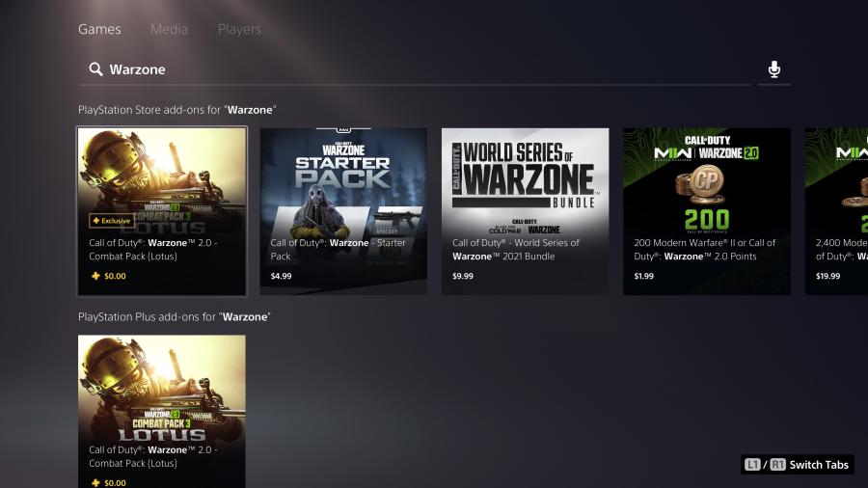Click PlayStation Plus add-ons for Warzone heading
This screenshot has width=868, height=488.
coord(175,316)
